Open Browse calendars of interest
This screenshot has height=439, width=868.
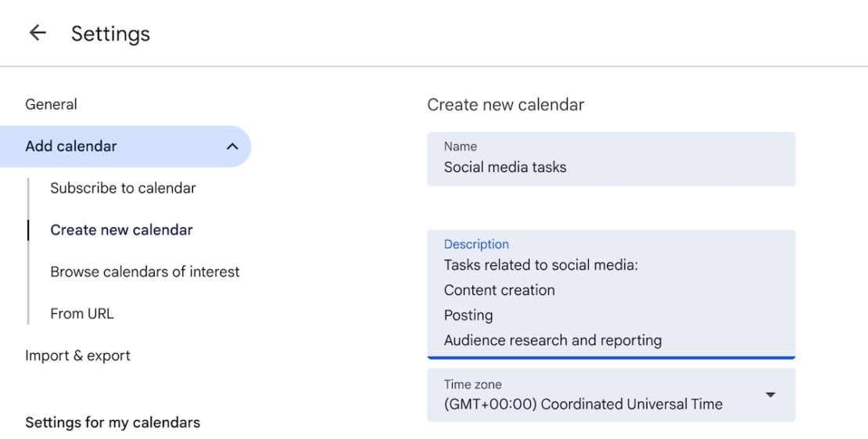click(x=145, y=272)
